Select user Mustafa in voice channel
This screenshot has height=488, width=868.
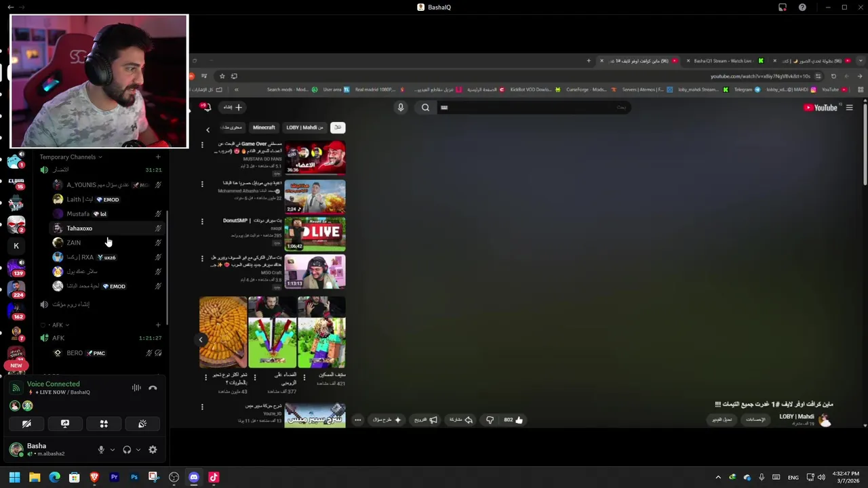[107, 214]
